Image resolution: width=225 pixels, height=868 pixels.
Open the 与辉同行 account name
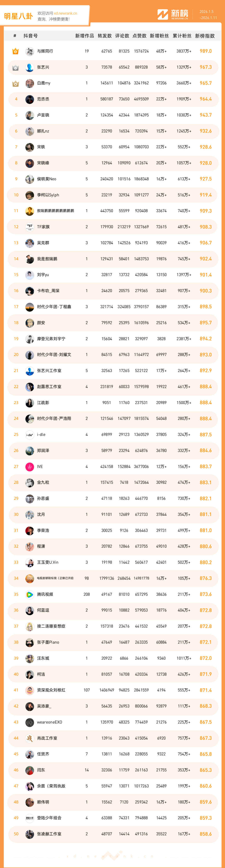coord(45,51)
